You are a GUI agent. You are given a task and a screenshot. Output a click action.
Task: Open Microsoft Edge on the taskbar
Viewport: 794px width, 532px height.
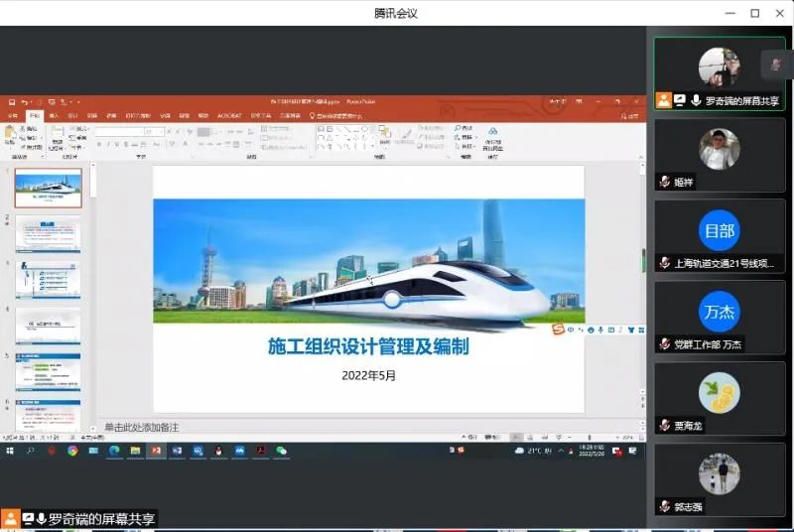click(x=114, y=451)
